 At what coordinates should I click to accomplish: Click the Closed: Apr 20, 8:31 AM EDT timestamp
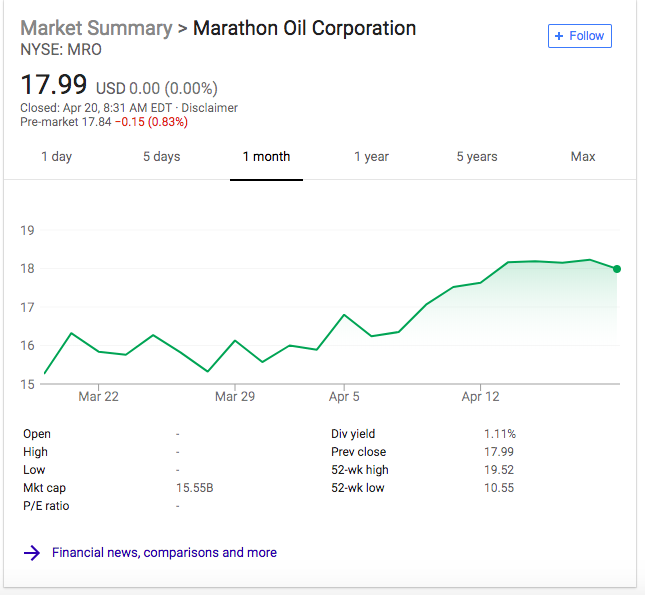tap(96, 108)
